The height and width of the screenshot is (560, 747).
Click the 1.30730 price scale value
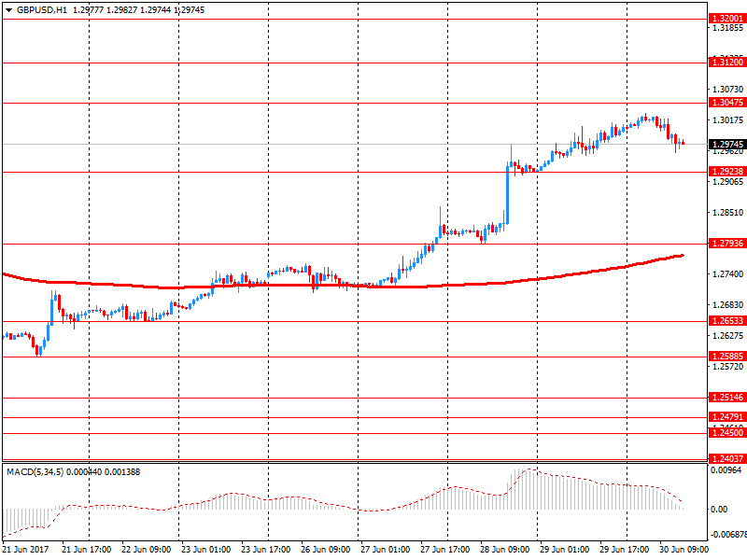coord(727,90)
